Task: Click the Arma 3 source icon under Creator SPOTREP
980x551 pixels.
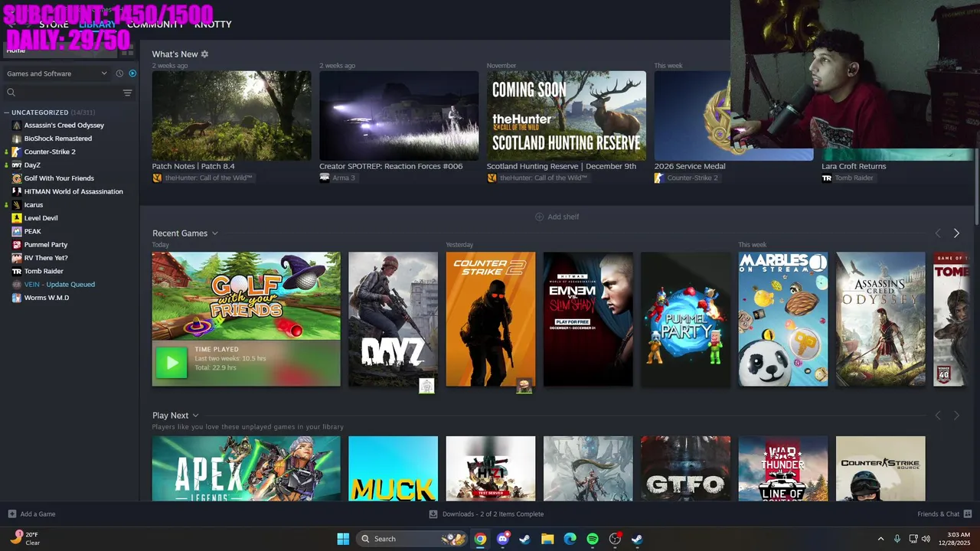Action: (325, 178)
